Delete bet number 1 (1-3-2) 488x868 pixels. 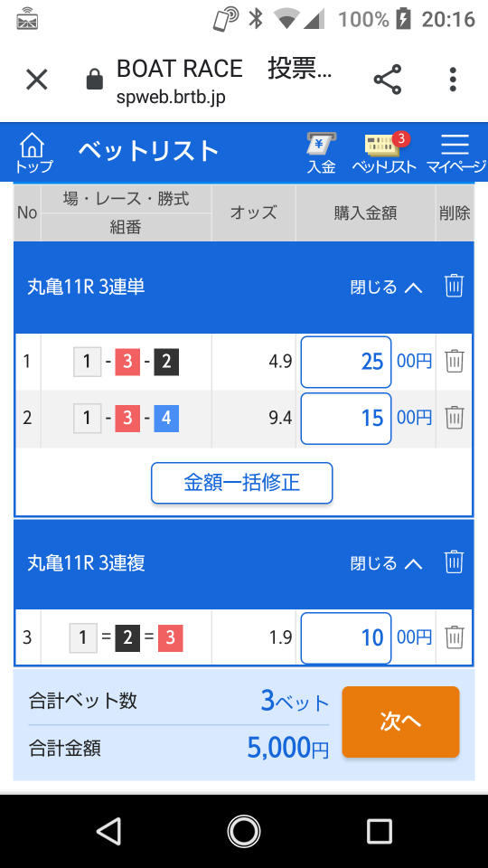(x=455, y=361)
